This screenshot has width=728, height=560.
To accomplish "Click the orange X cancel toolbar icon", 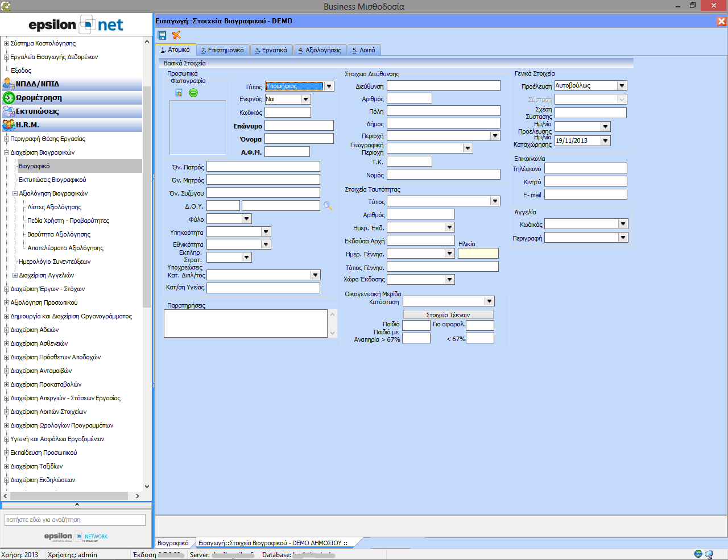I will pyautogui.click(x=176, y=35).
